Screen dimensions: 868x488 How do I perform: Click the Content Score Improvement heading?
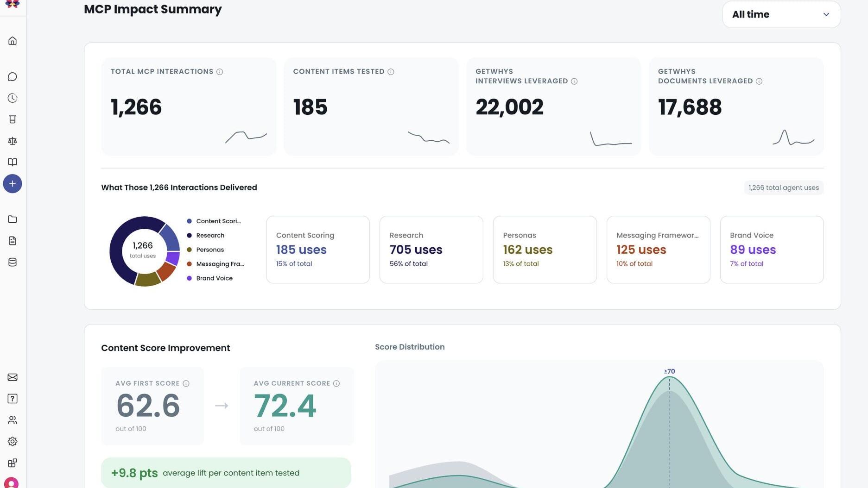(165, 348)
